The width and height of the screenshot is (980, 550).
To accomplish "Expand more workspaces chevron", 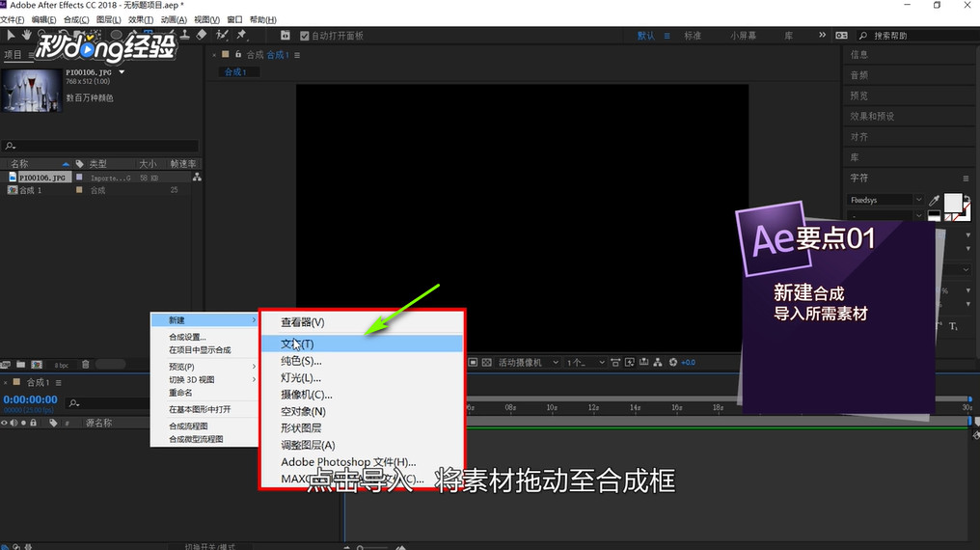I will pyautogui.click(x=822, y=35).
